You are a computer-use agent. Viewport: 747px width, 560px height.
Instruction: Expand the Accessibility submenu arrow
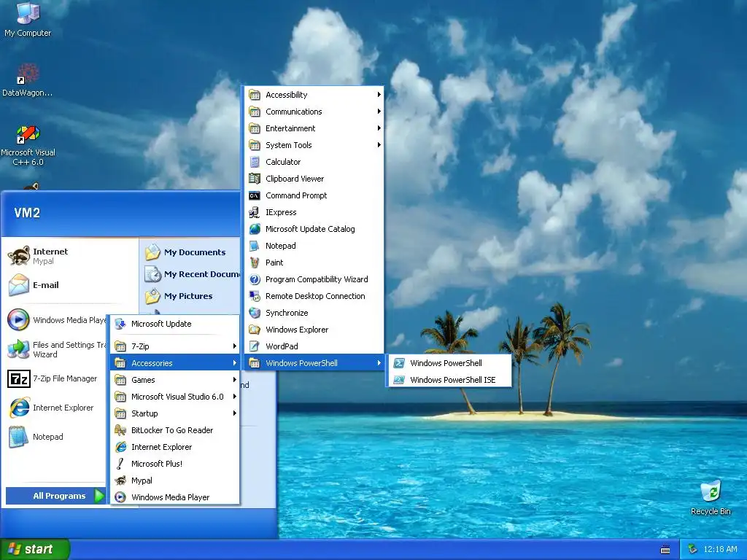click(x=379, y=95)
